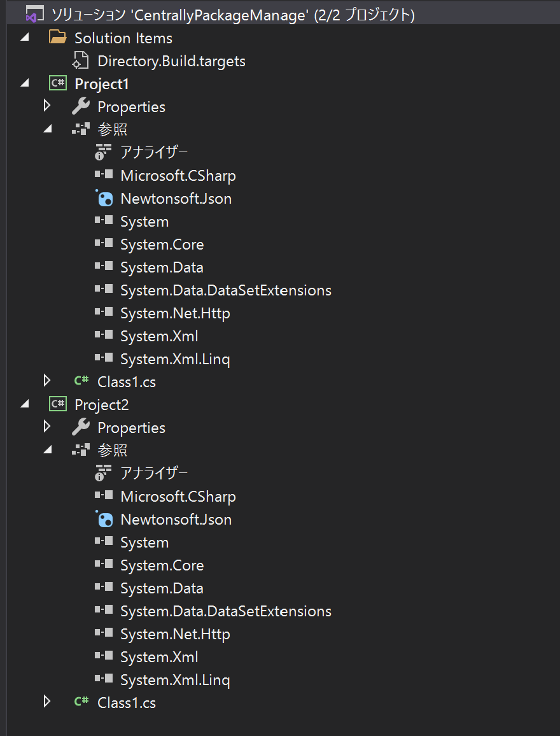Select the System.Data.DataSetExtensions reference in Project1
Viewport: 560px width, 736px height.
(226, 290)
